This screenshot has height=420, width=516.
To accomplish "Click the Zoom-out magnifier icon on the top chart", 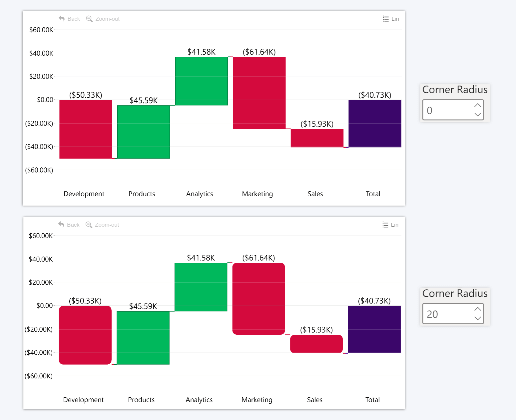I will (89, 19).
